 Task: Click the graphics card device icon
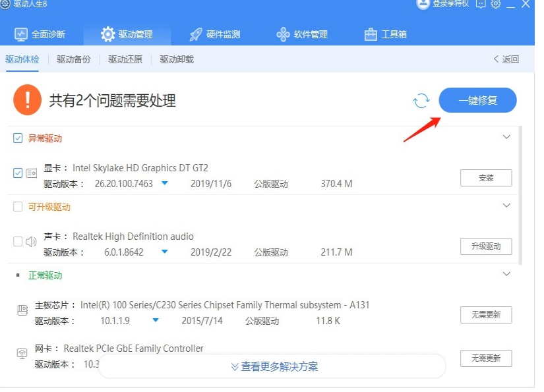click(x=31, y=173)
